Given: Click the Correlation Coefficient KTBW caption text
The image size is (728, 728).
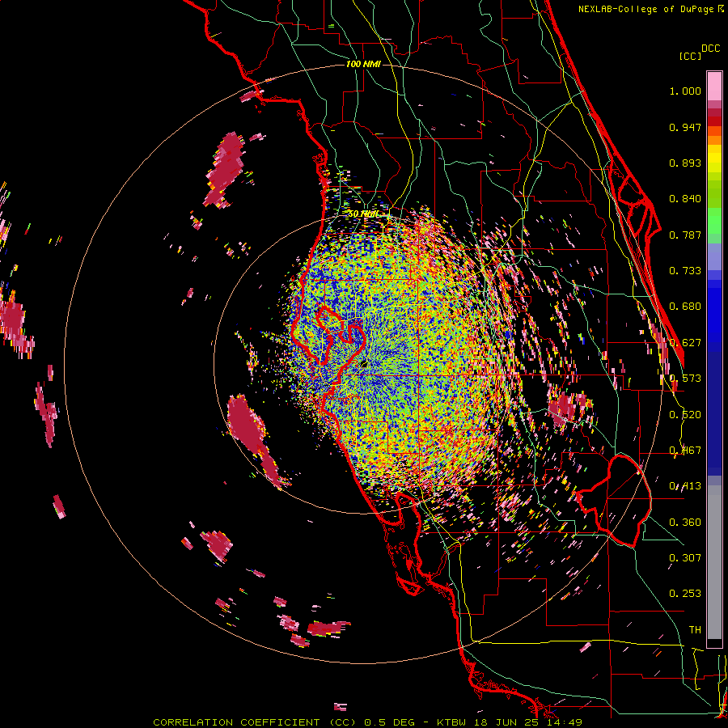Looking at the screenshot, I should pos(367,722).
